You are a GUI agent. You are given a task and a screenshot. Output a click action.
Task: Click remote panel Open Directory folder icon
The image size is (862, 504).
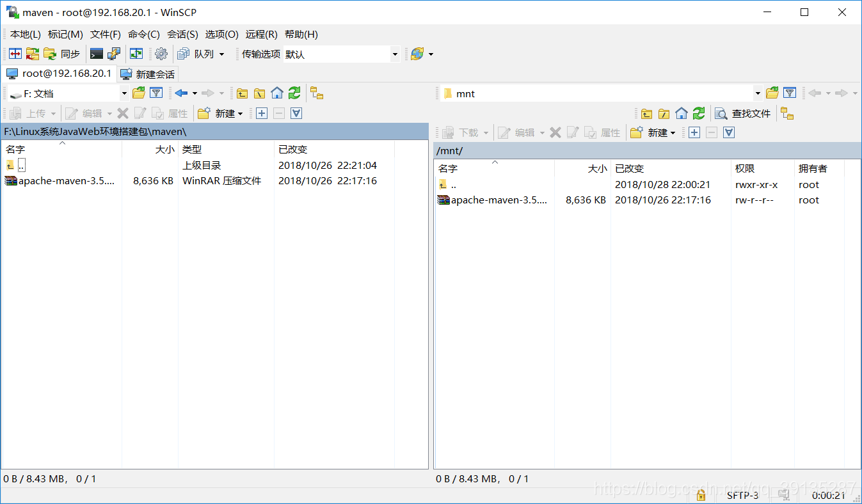772,93
